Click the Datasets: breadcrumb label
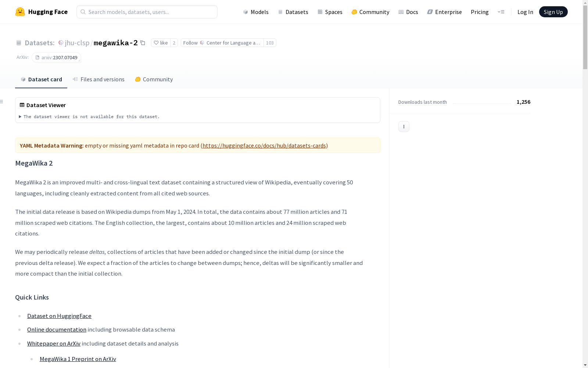The width and height of the screenshot is (588, 368). point(40,43)
